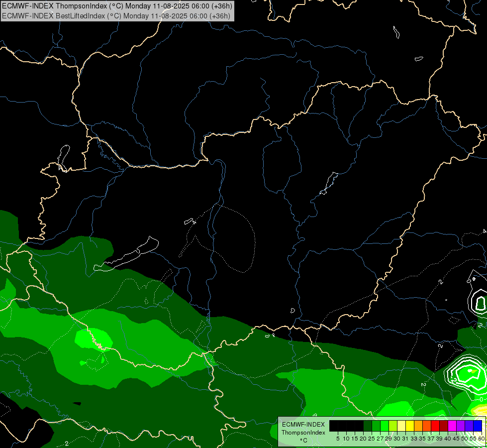Click the legend tick value 27
The height and width of the screenshot is (448, 487).
(x=380, y=439)
